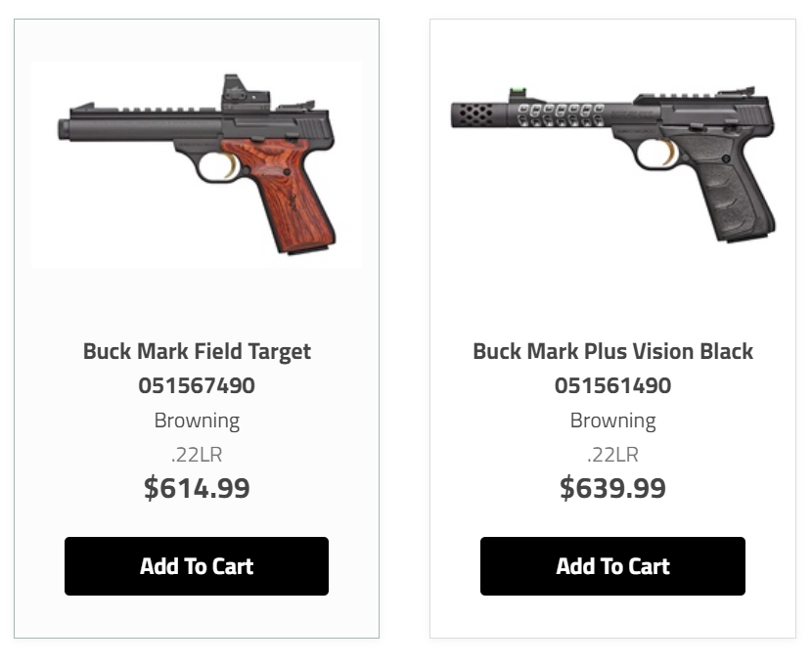
Task: Click the Browning brand under Field Target
Action: (197, 421)
